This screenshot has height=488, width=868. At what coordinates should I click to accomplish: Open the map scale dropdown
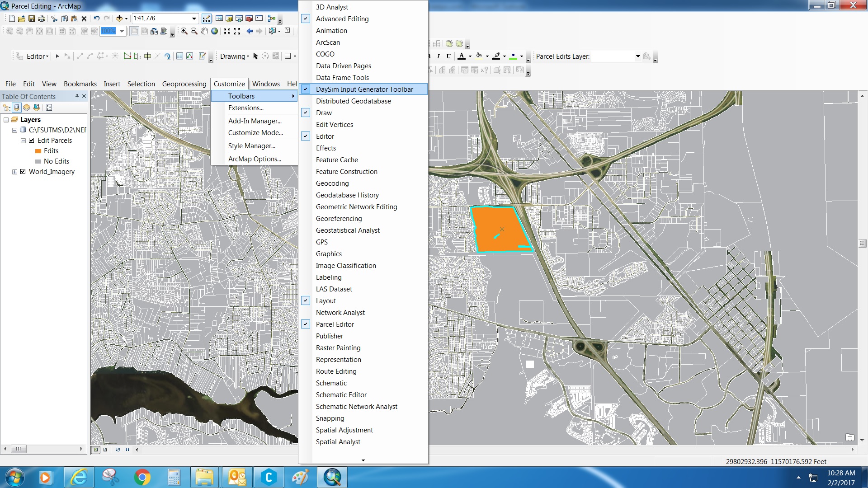click(194, 19)
